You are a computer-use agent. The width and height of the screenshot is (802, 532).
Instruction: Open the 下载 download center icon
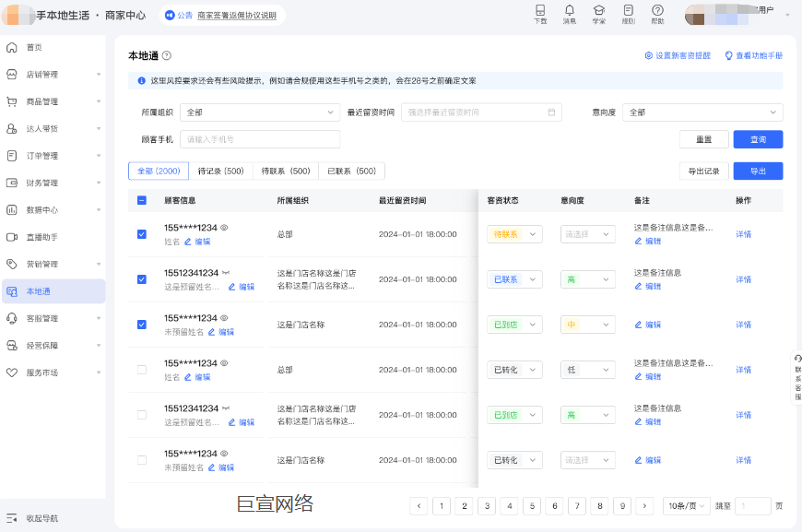coord(539,14)
